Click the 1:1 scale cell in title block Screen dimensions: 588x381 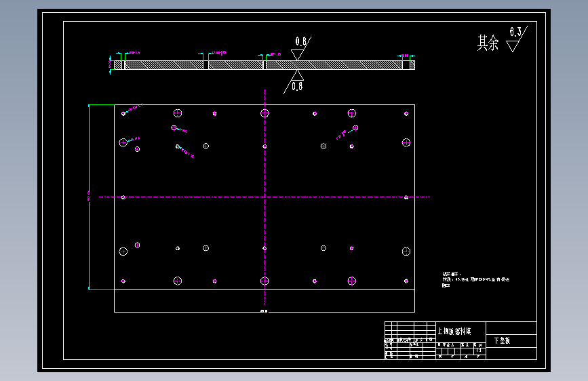click(479, 350)
